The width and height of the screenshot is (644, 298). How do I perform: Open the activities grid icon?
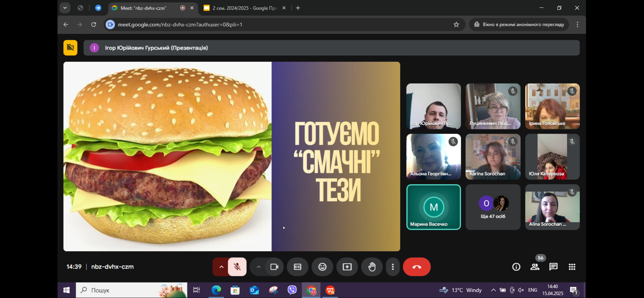(x=572, y=267)
